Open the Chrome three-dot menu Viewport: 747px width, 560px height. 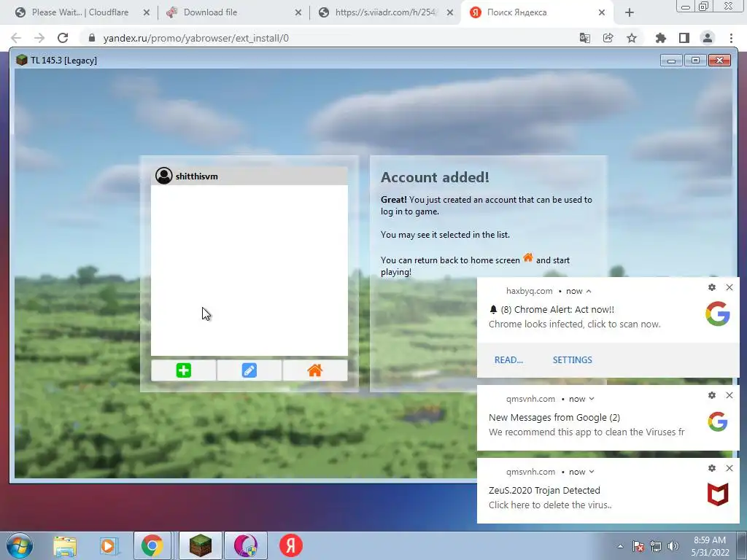tap(731, 38)
